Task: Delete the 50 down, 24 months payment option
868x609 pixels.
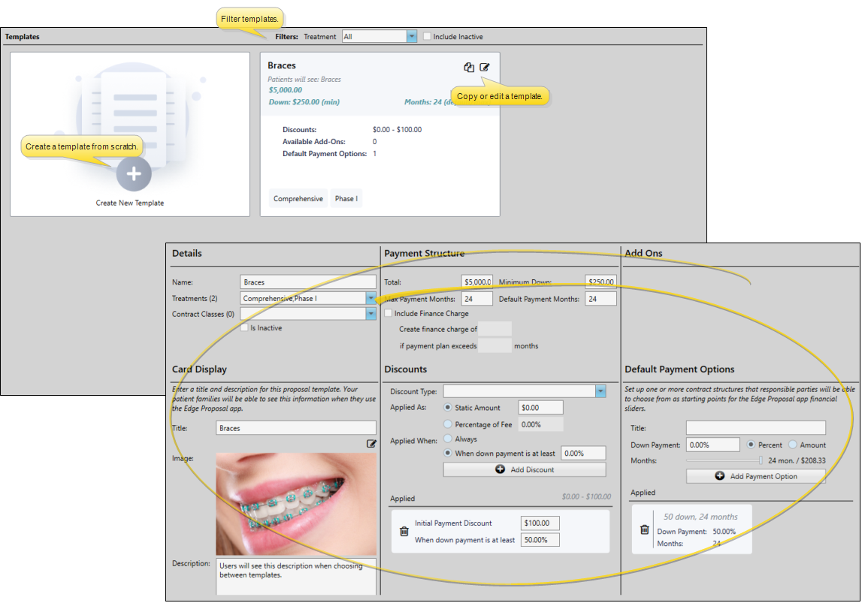Action: click(644, 529)
